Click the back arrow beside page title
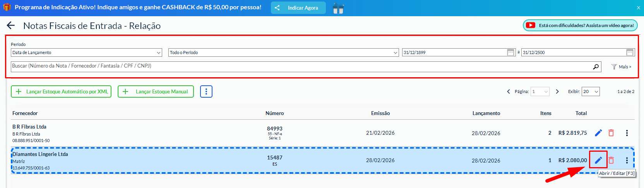 click(11, 26)
